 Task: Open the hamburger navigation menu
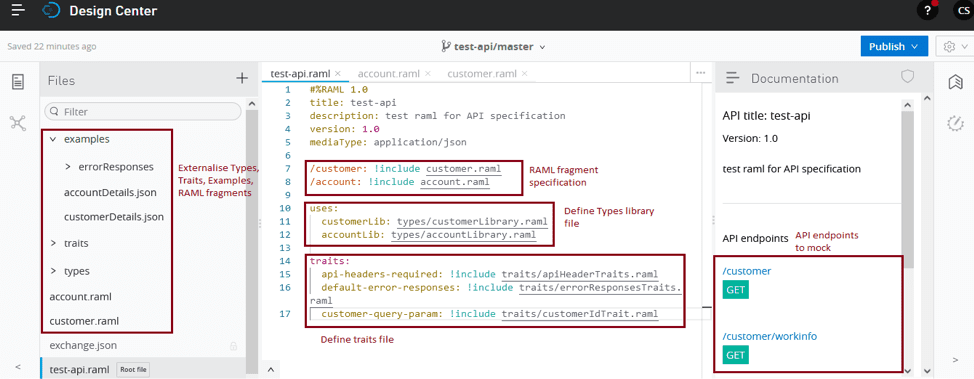point(18,11)
